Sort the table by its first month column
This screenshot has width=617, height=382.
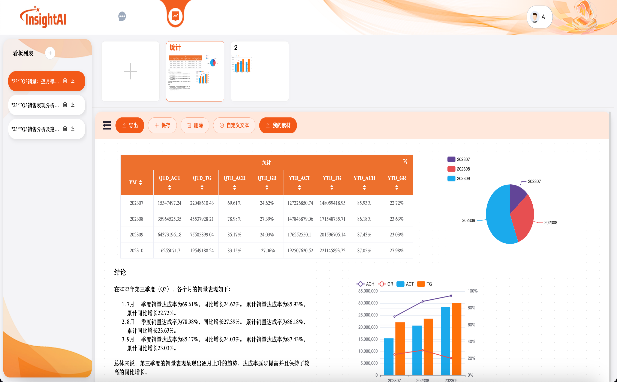[x=140, y=183]
